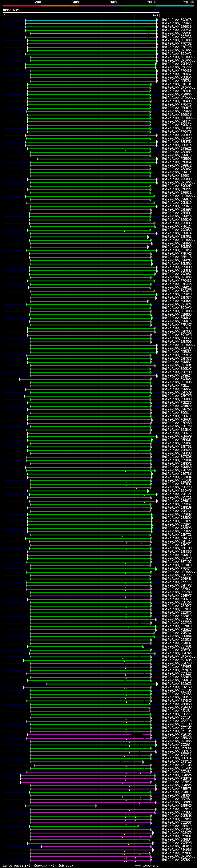The image size is (197, 868).
Task: Click hit label UniRef100_B2ZWF1
Action: (177, 609)
